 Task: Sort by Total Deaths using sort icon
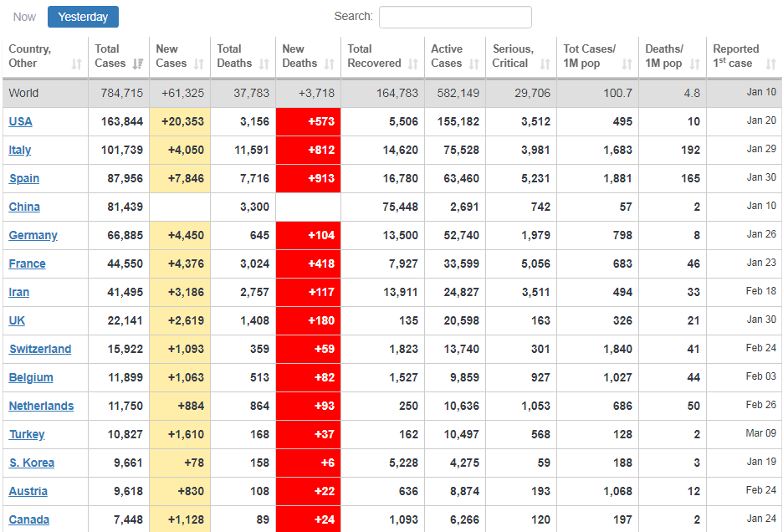pyautogui.click(x=264, y=64)
